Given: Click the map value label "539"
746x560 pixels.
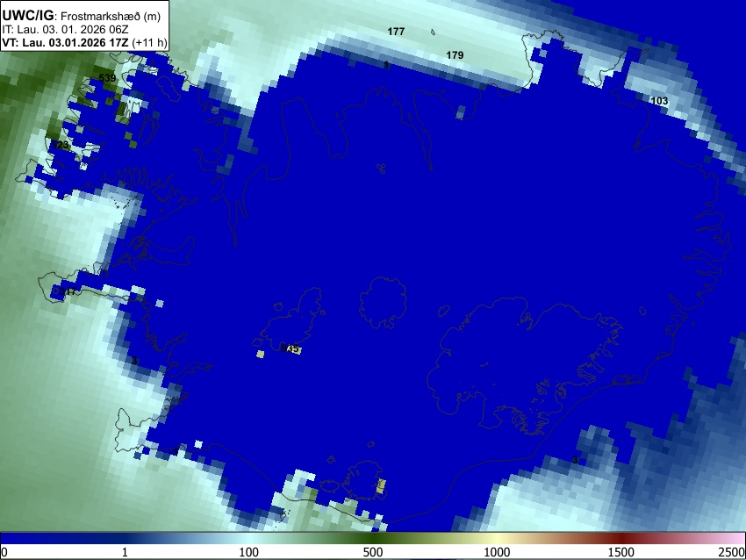Looking at the screenshot, I should tap(107, 78).
